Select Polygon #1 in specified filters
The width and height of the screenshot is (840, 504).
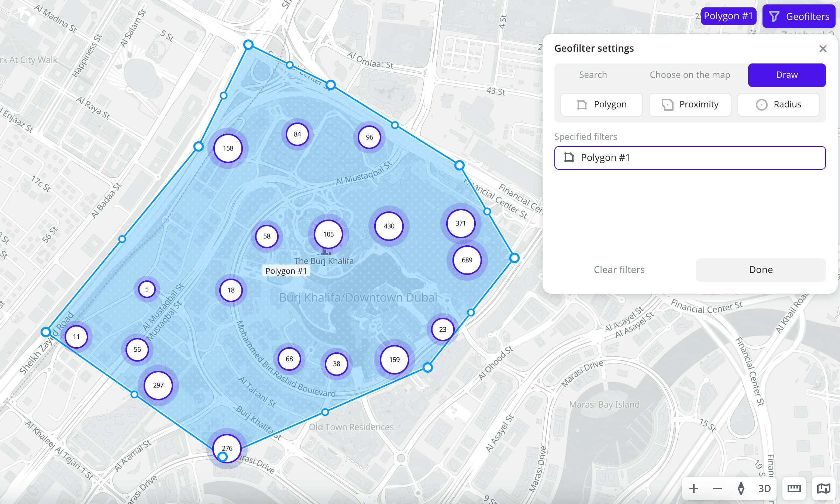click(689, 158)
